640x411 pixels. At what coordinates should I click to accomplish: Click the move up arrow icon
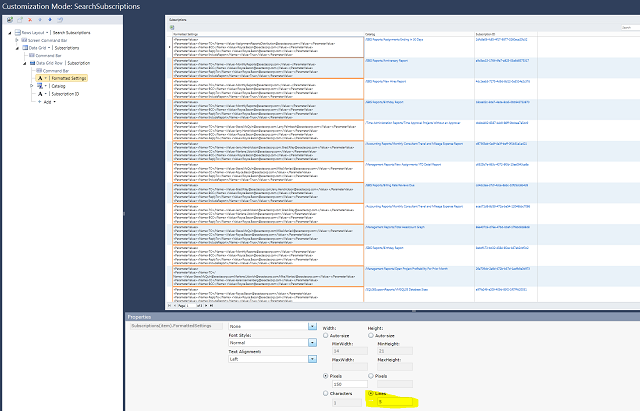(40, 20)
